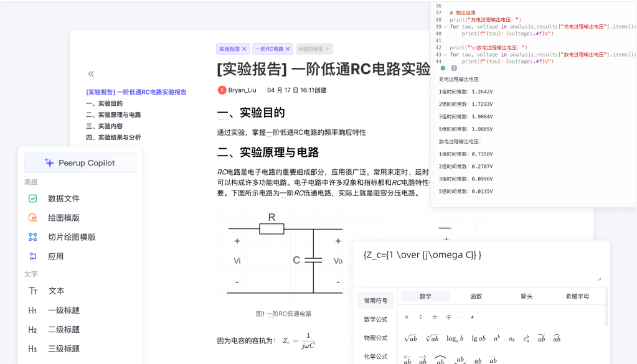Insert the log base a of b template
Image resolution: width=637 pixels, height=364 pixels.
(x=455, y=339)
